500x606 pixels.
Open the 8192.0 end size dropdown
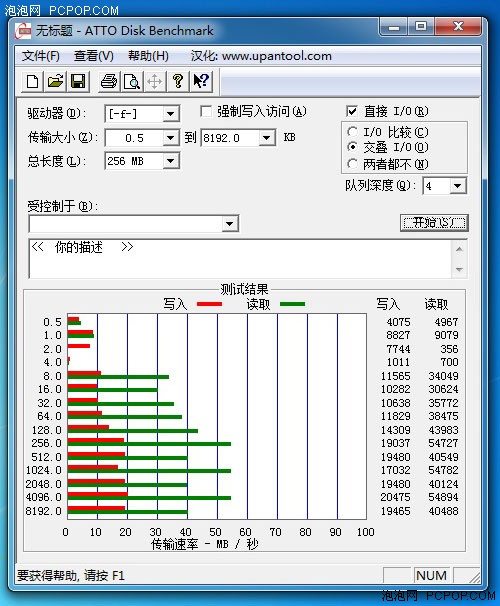[x=266, y=138]
